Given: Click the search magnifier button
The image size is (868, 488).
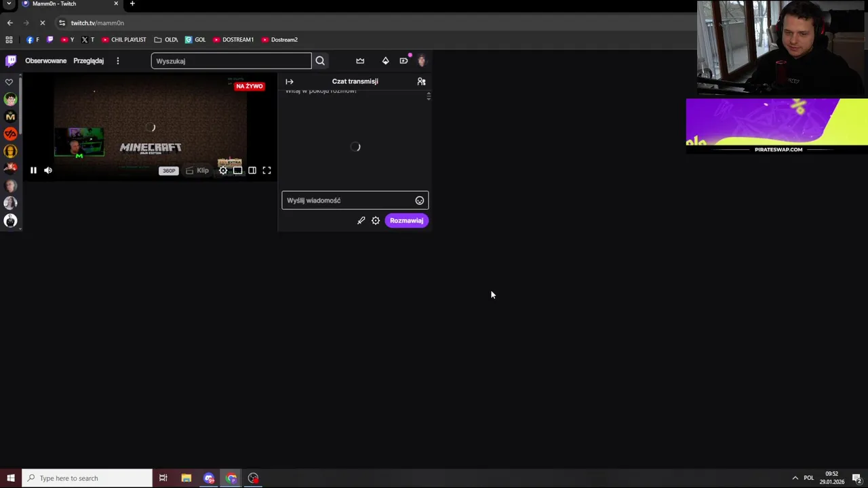Looking at the screenshot, I should (x=320, y=61).
